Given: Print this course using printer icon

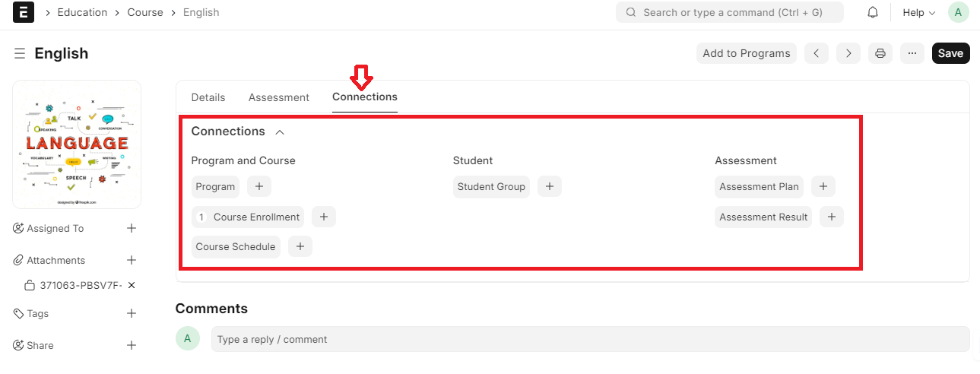Looking at the screenshot, I should tap(880, 53).
